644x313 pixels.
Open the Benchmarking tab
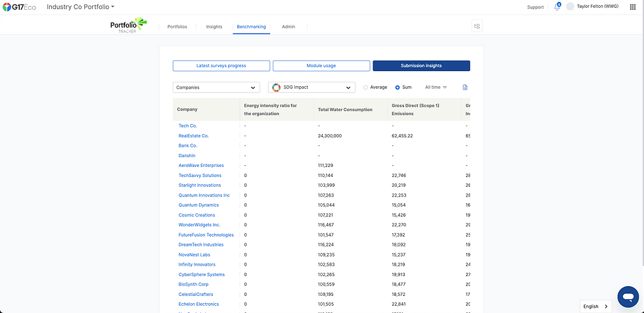tap(251, 27)
